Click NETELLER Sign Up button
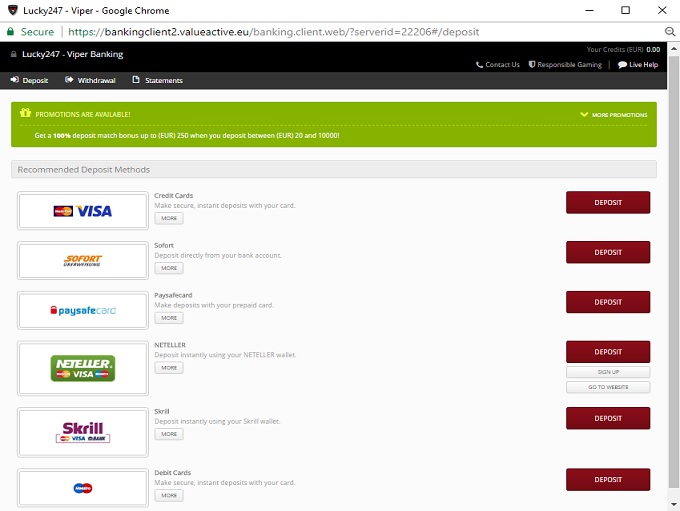680x511 pixels. point(608,372)
